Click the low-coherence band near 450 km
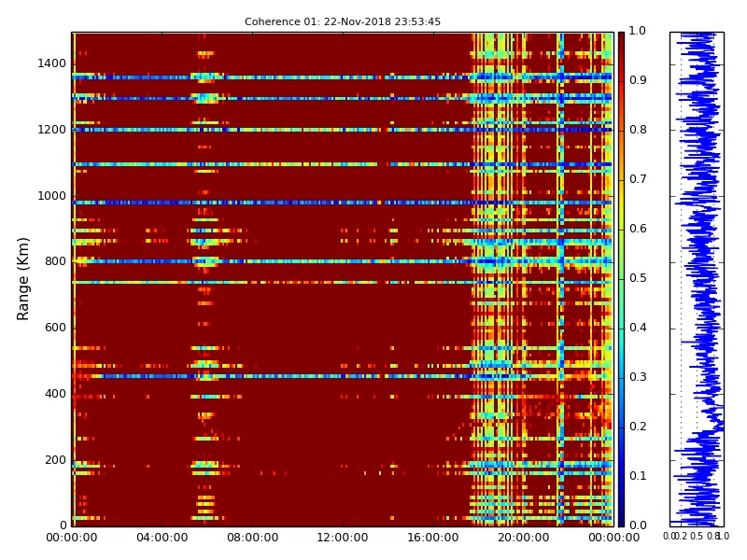The width and height of the screenshot is (747, 560). 343,376
